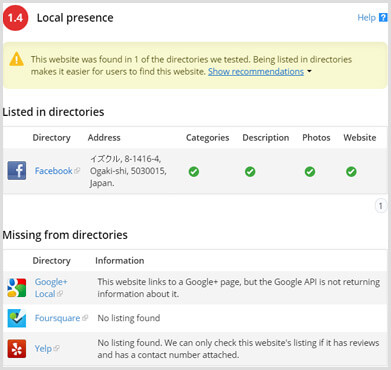This screenshot has width=391, height=370.
Task: Click the Missing from directories heading
Action: [65, 235]
